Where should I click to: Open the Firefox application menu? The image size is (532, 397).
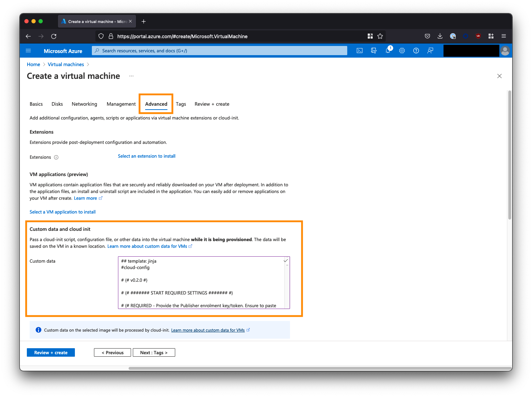tap(504, 36)
